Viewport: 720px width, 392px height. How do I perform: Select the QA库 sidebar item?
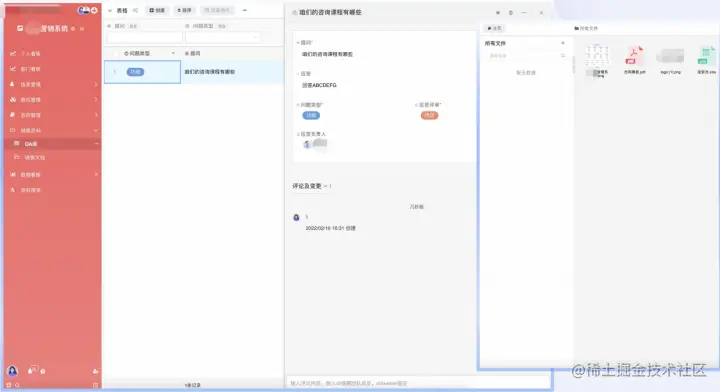31,144
